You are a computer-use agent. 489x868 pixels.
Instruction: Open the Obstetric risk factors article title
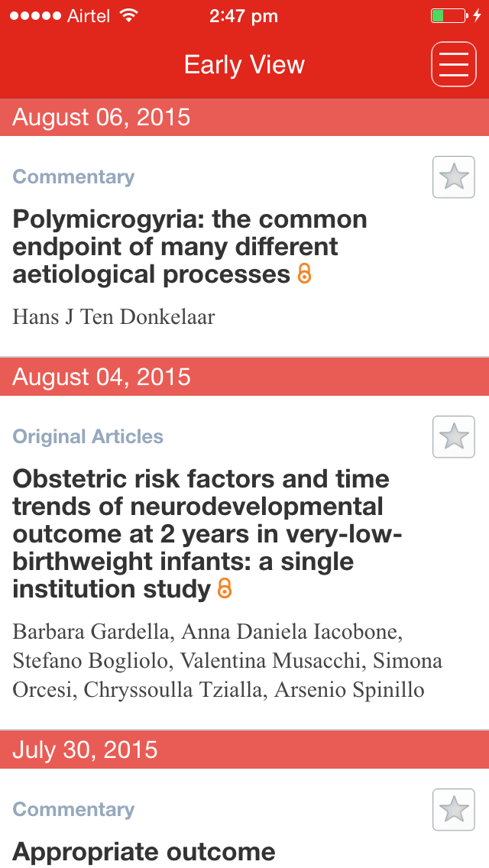point(206,534)
